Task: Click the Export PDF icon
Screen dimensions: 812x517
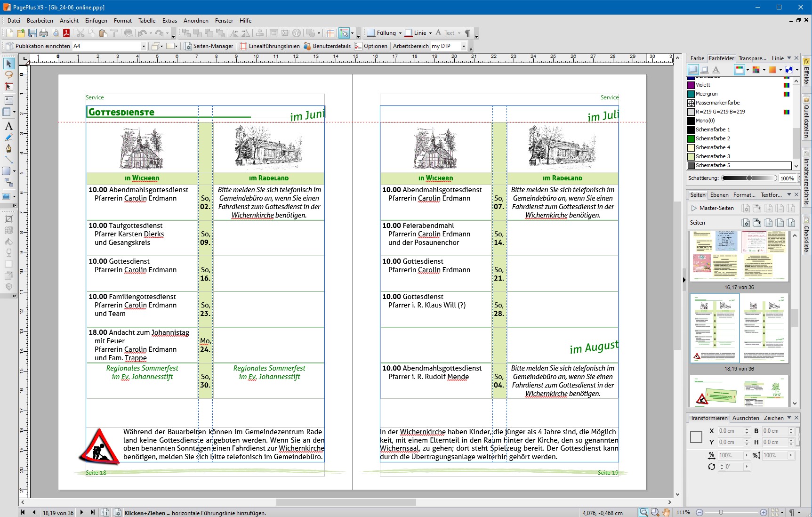Action: (x=66, y=33)
